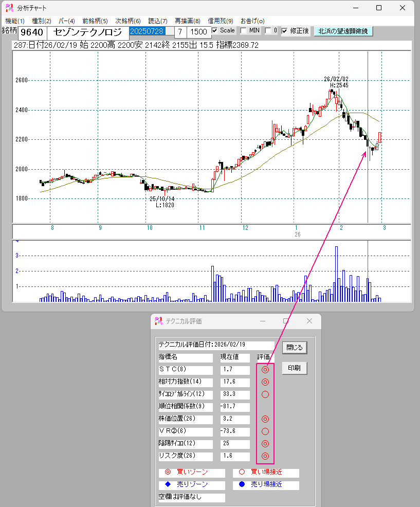Click the current value -81.7
Screen dimensions: 420x507
point(235,407)
